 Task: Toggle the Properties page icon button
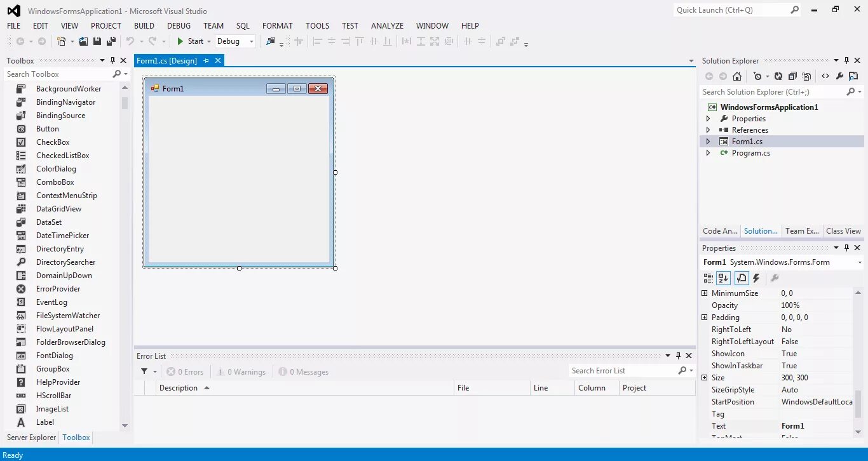pyautogui.click(x=742, y=278)
